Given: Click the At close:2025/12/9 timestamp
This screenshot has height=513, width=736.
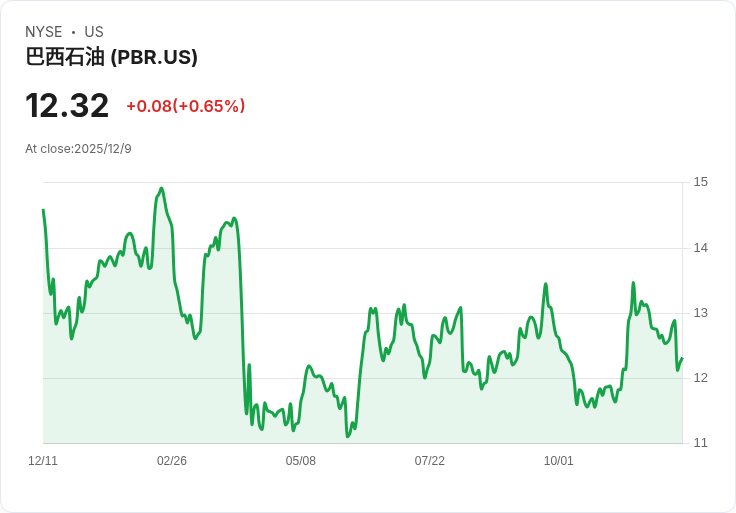Looking at the screenshot, I should (x=78, y=149).
